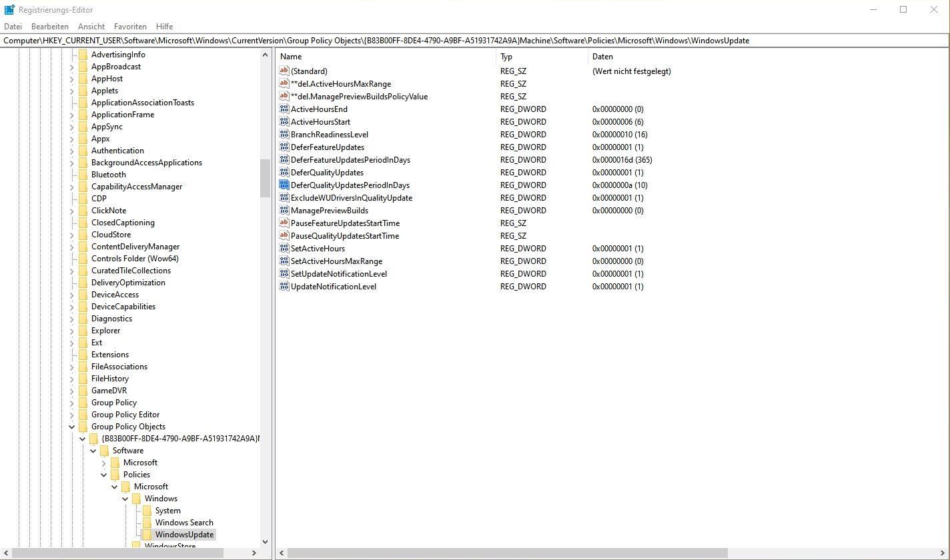Select the DeliveryOptimization tree item
950x560 pixels.
128,283
